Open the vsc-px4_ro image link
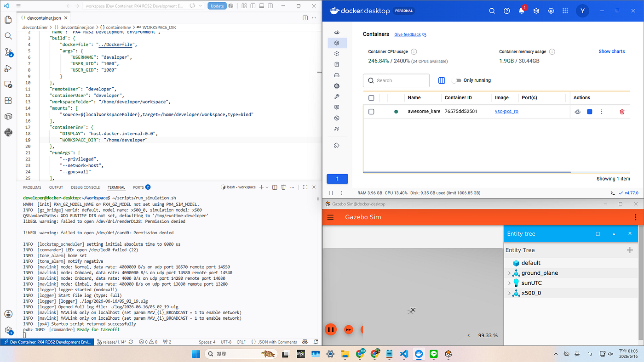 point(506,111)
